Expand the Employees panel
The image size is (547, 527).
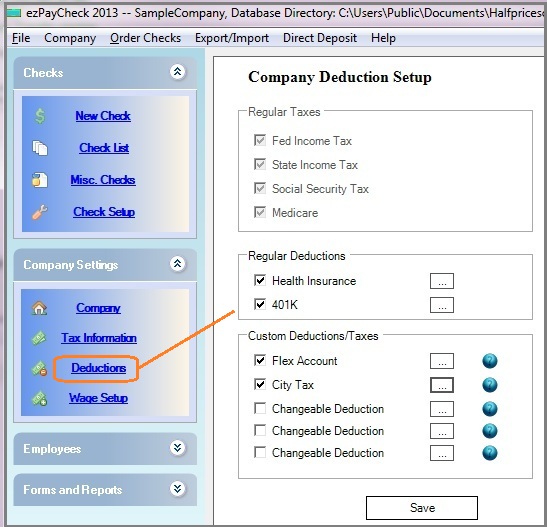(178, 447)
